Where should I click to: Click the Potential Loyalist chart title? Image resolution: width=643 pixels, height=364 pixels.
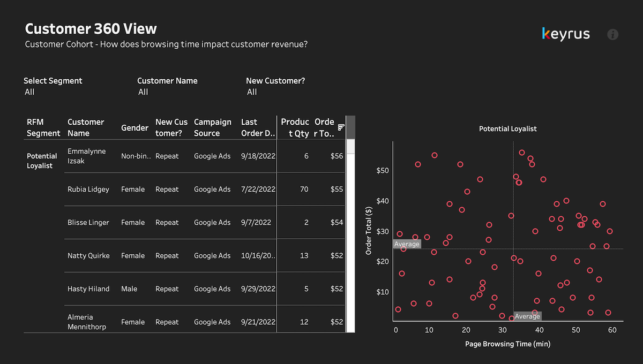point(507,128)
